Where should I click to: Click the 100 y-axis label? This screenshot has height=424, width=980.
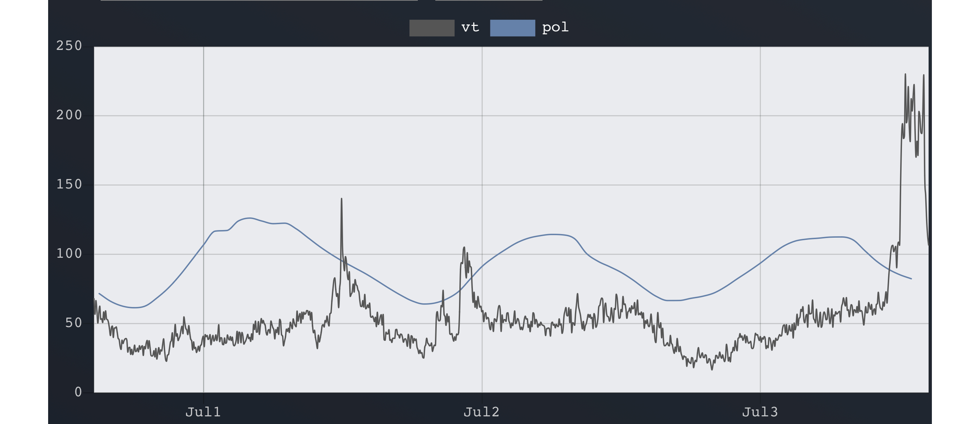(x=69, y=254)
